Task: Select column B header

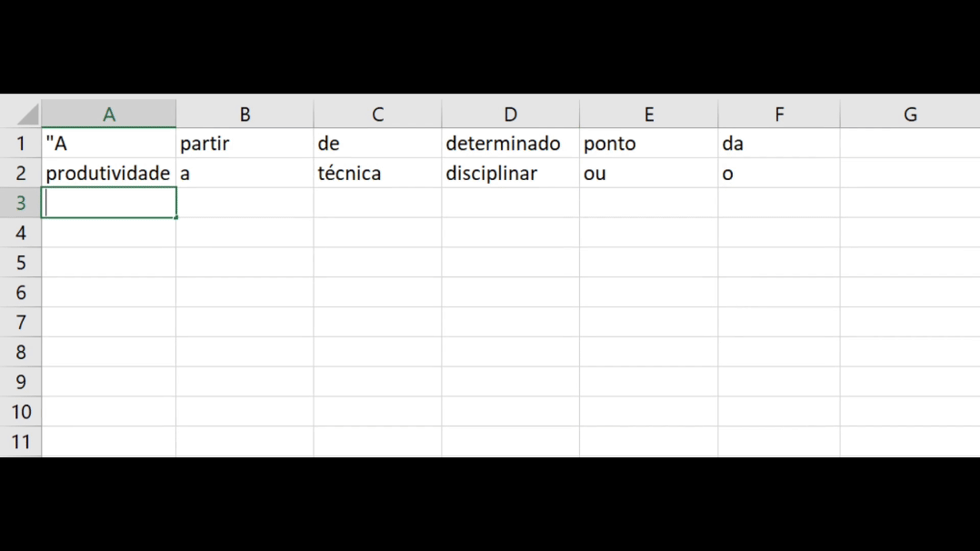Action: (245, 115)
